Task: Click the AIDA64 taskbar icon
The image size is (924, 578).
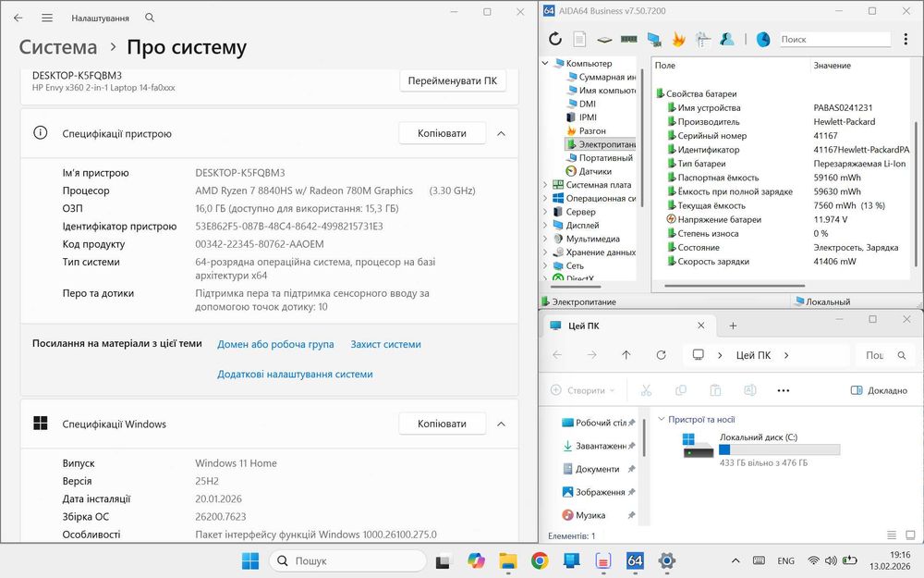Action: pyautogui.click(x=635, y=560)
